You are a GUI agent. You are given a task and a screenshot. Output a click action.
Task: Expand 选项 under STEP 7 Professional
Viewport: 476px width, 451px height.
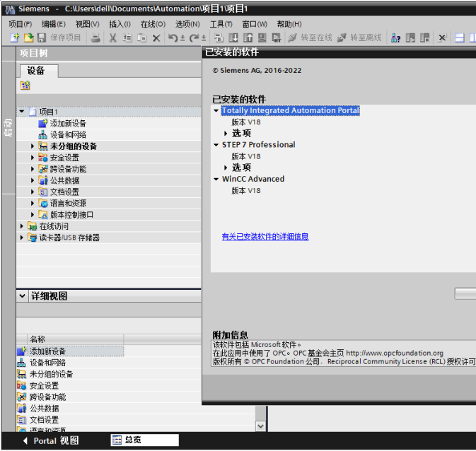coord(226,168)
